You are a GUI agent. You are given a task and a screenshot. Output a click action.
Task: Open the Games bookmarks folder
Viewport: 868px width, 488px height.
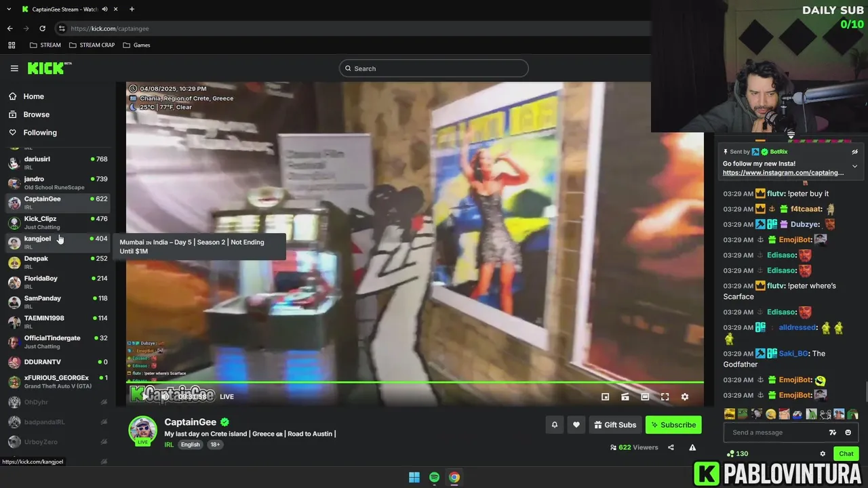(137, 45)
